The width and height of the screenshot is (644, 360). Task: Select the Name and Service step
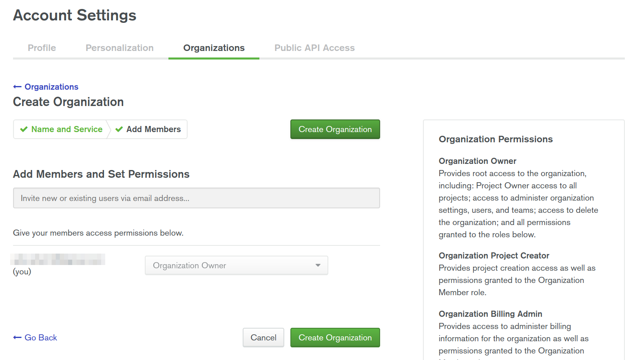[x=67, y=129]
